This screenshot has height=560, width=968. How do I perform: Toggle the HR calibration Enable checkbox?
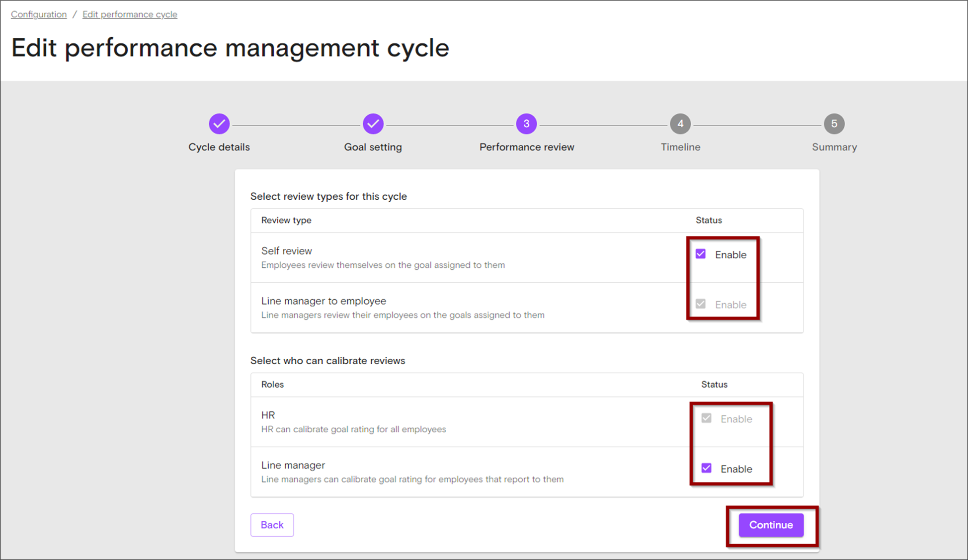706,418
